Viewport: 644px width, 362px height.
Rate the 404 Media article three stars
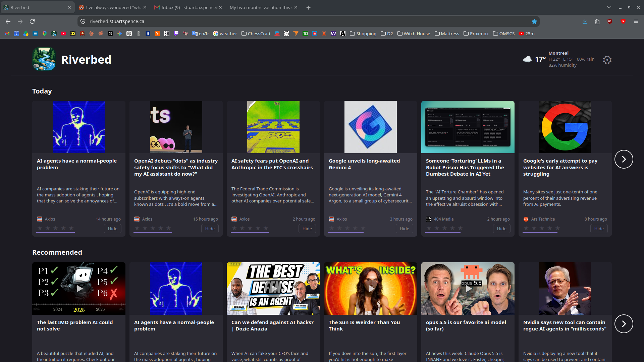(x=444, y=228)
